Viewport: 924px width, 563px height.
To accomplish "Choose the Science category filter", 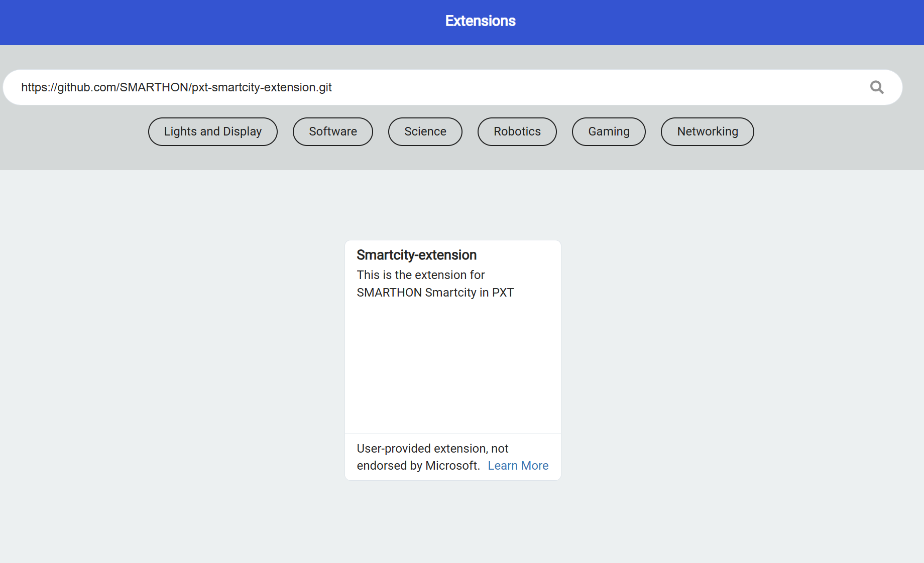I will [x=425, y=131].
